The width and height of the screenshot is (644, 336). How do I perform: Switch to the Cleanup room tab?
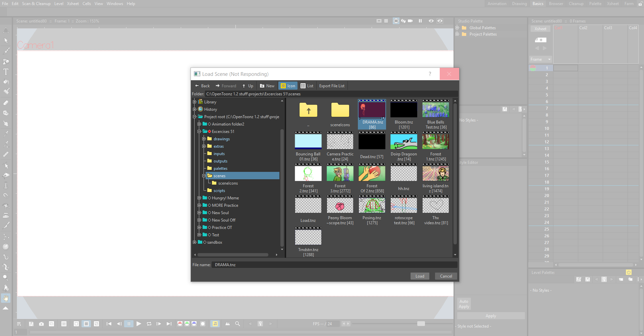[x=576, y=3]
